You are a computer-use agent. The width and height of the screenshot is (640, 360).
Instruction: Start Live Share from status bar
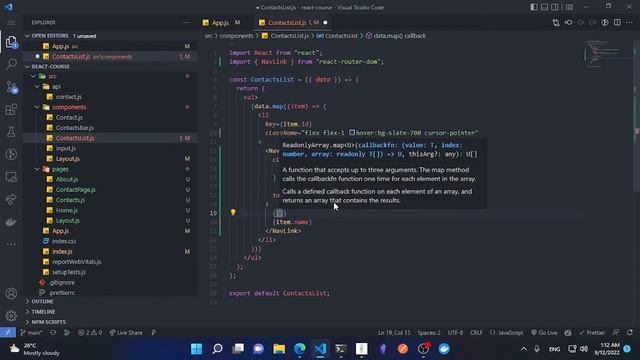(126, 333)
